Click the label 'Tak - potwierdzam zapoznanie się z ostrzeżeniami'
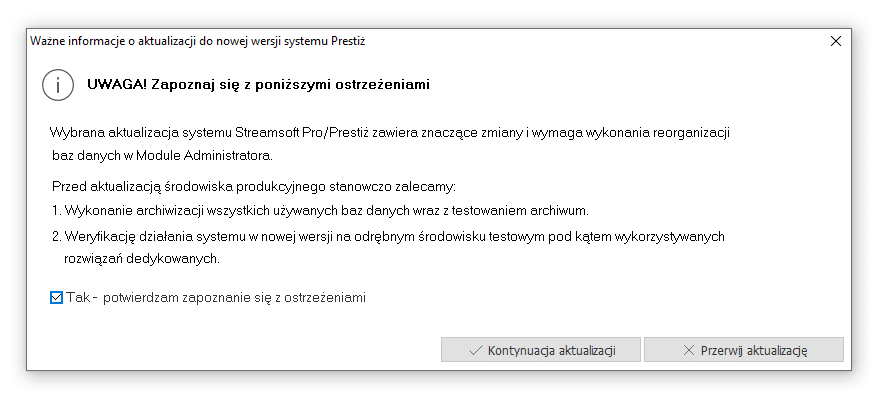 [x=216, y=297]
